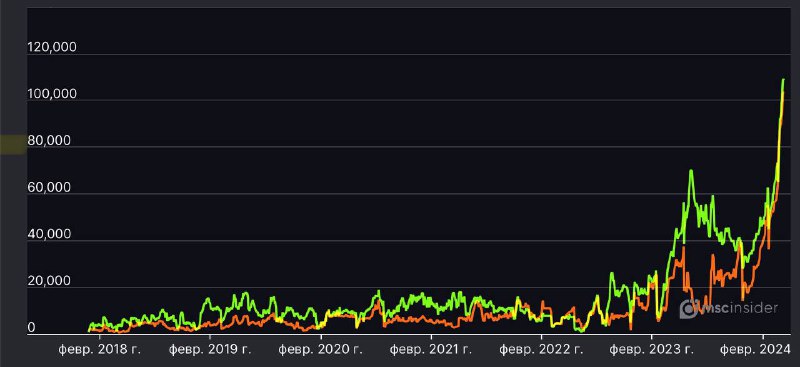Image resolution: width=800 pixels, height=367 pixels.
Task: Select the 60,000 y-axis label
Action: pos(49,188)
